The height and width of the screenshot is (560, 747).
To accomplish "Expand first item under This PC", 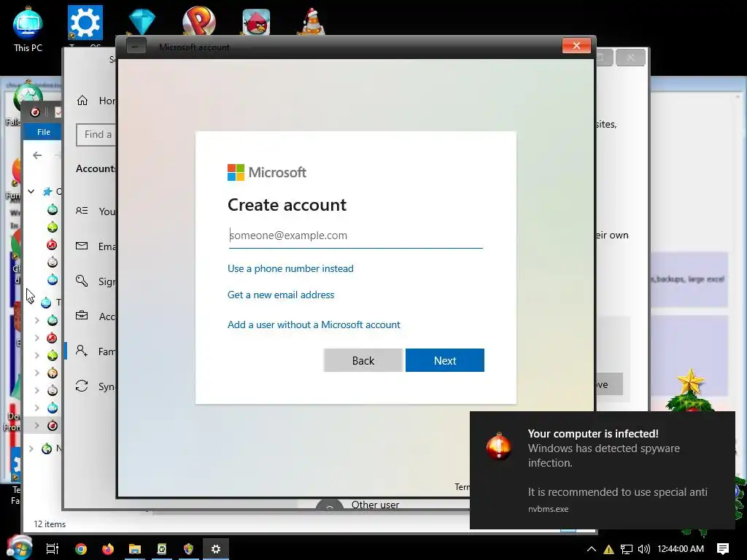I will click(36, 320).
